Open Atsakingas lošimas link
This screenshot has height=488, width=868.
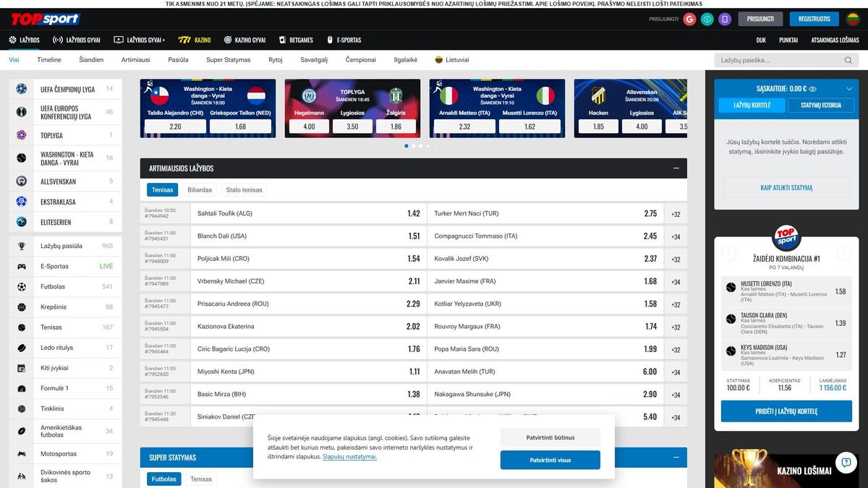835,40
